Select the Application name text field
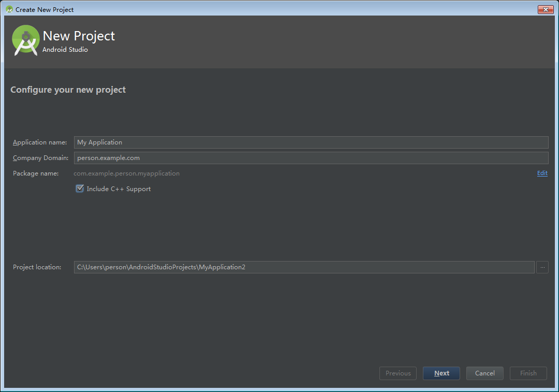 click(311, 142)
